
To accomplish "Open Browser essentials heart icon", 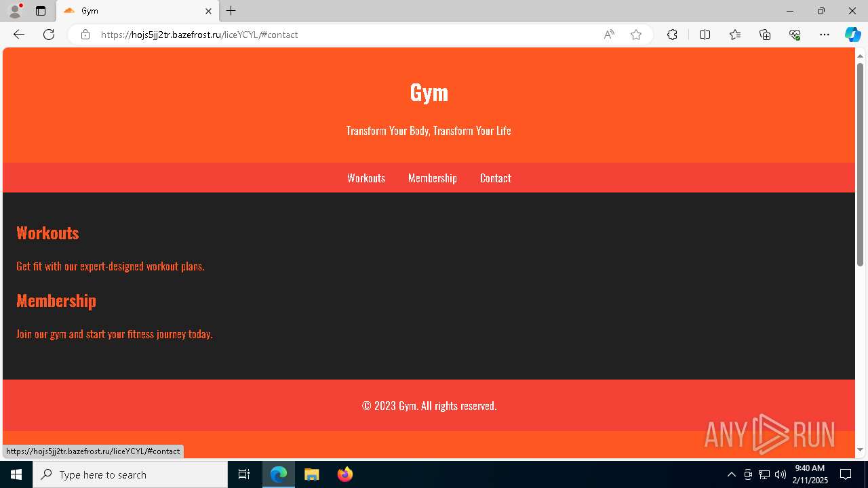I will pos(795,35).
